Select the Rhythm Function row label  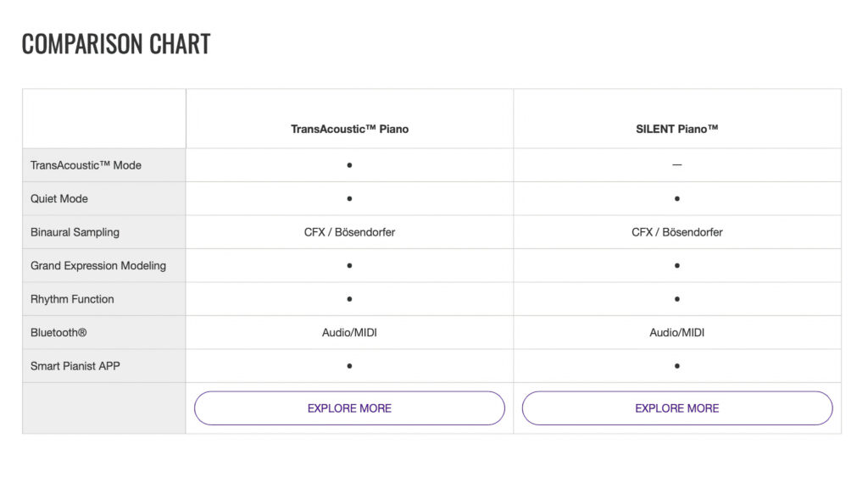[72, 299]
